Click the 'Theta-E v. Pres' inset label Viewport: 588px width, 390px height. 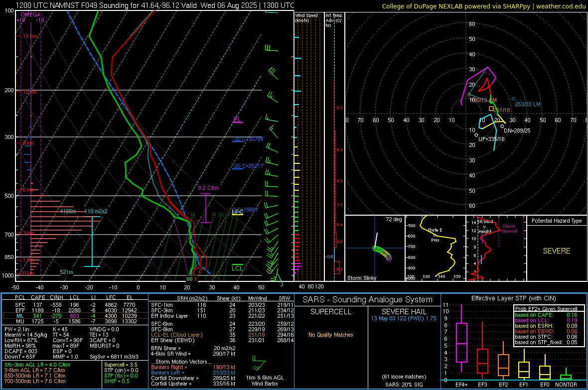(x=435, y=235)
